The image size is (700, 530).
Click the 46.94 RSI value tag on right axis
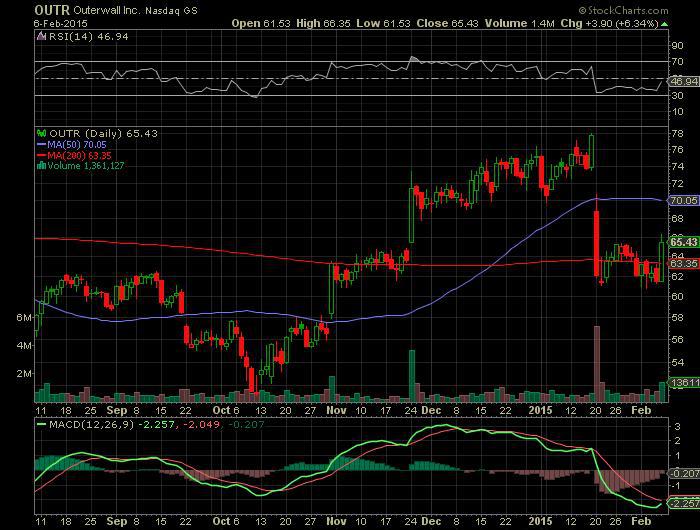(683, 81)
